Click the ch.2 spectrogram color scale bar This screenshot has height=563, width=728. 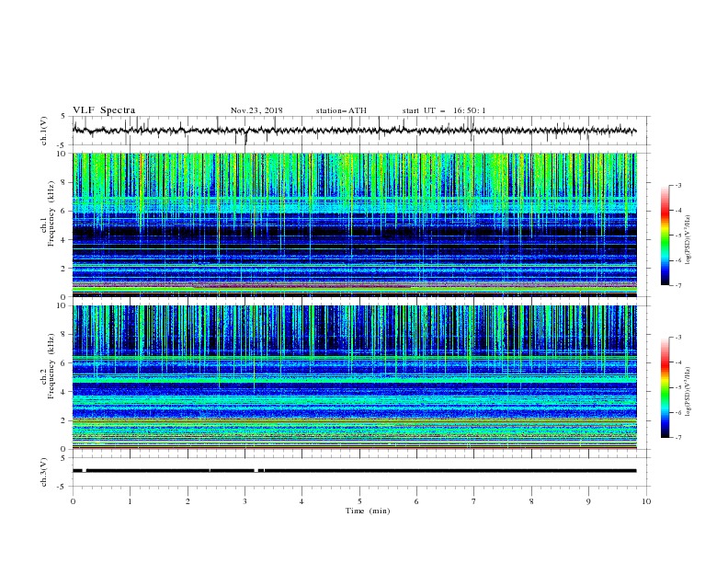tap(665, 387)
